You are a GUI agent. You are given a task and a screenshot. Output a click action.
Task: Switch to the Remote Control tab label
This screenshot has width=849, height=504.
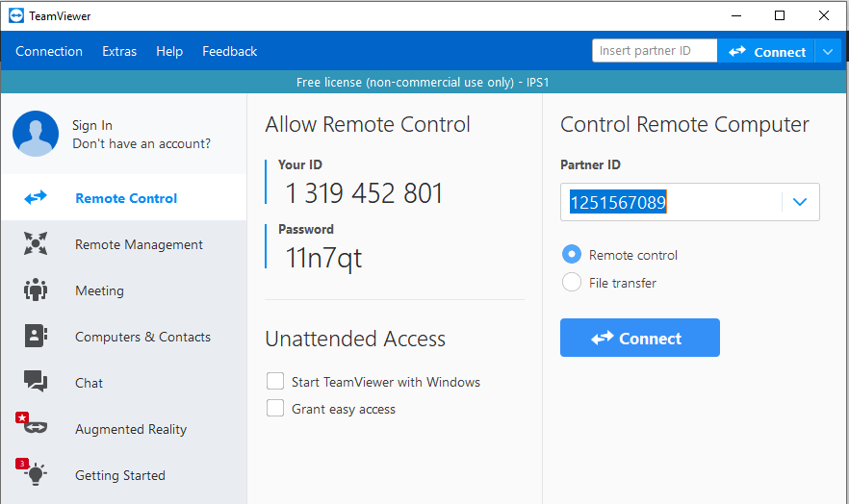click(x=126, y=198)
